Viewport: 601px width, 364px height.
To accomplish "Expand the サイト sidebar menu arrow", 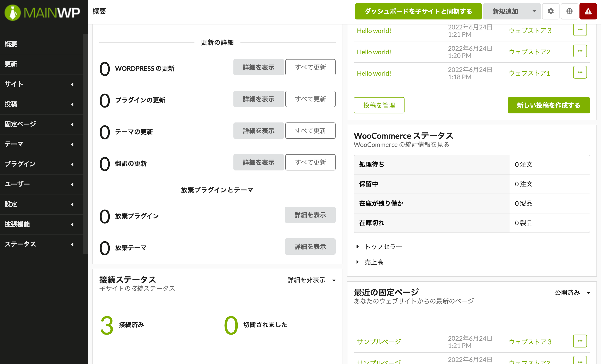I will [73, 84].
